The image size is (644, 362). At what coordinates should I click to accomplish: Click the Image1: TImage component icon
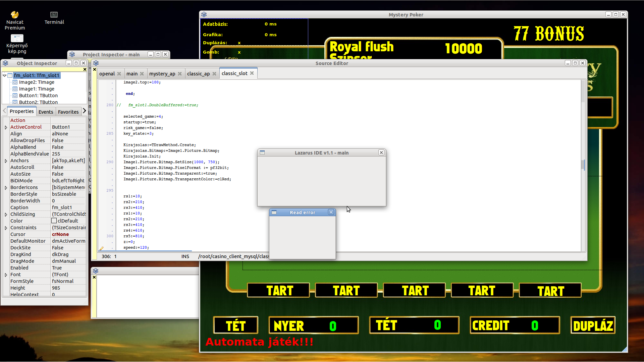pyautogui.click(x=15, y=89)
